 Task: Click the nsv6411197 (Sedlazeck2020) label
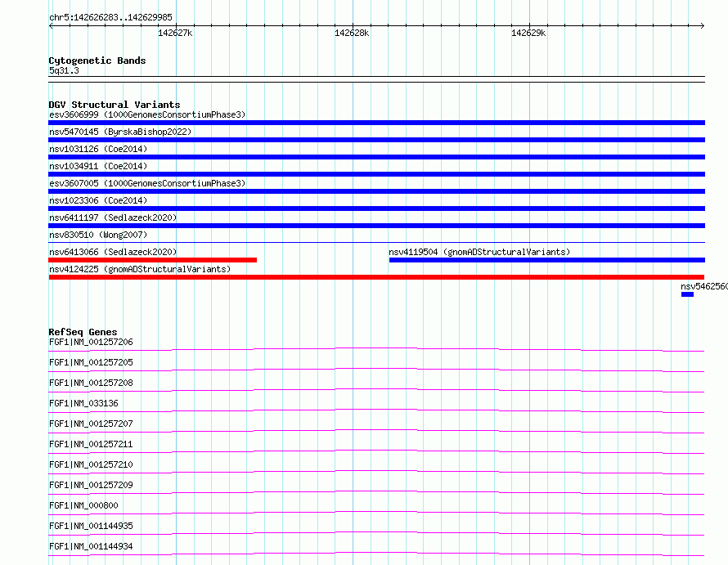[113, 217]
